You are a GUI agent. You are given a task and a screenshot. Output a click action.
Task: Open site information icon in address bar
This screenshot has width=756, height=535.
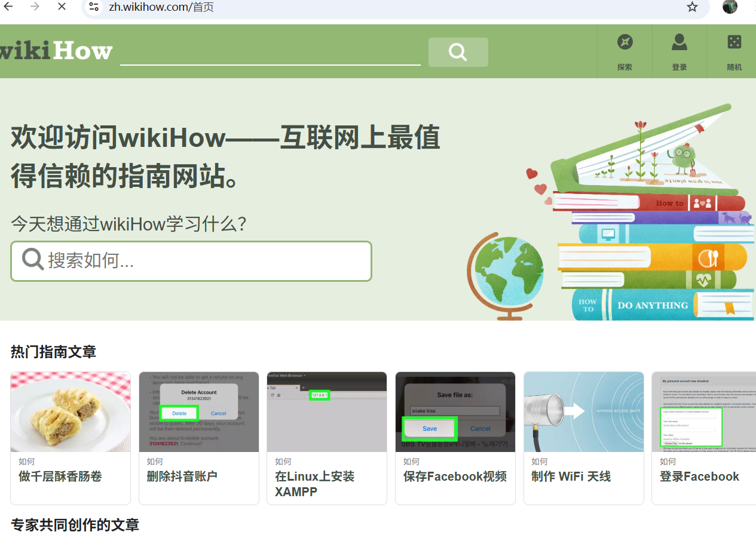pos(94,7)
